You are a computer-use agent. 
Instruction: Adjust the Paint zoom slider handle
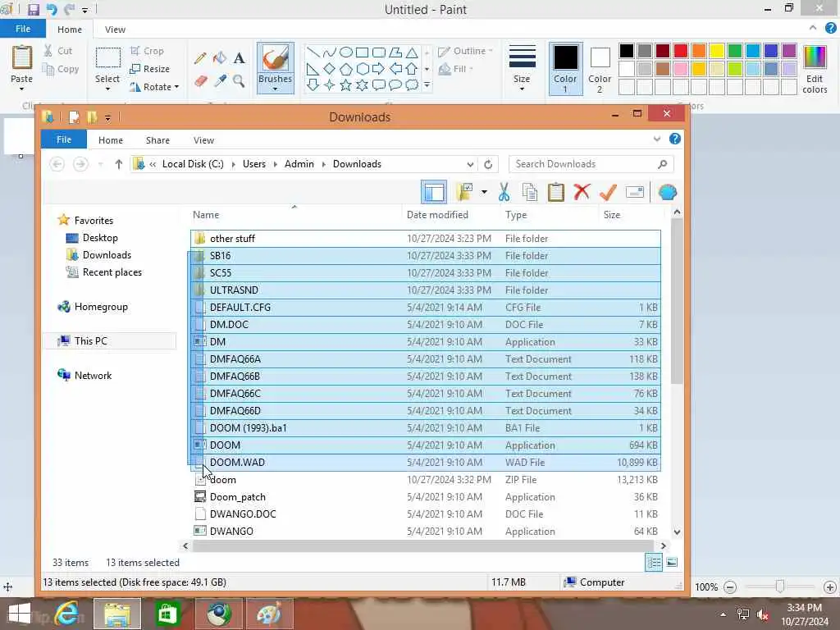point(780,587)
